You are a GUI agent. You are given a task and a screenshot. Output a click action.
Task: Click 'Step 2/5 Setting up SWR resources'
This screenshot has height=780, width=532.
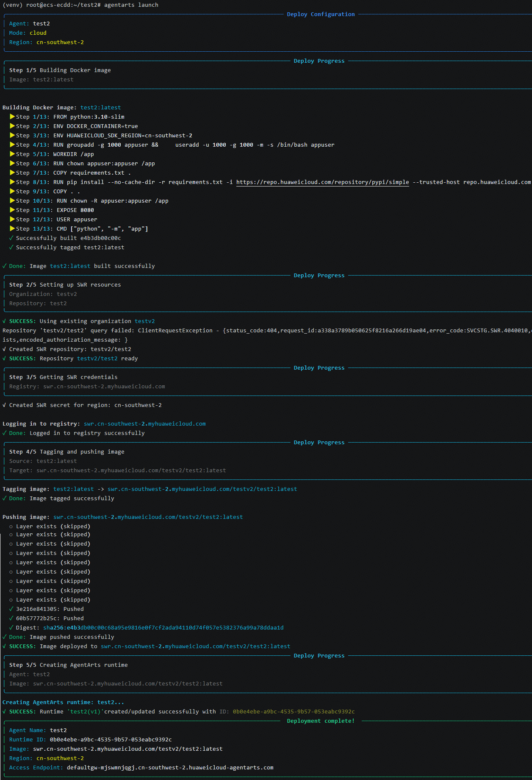(65, 285)
